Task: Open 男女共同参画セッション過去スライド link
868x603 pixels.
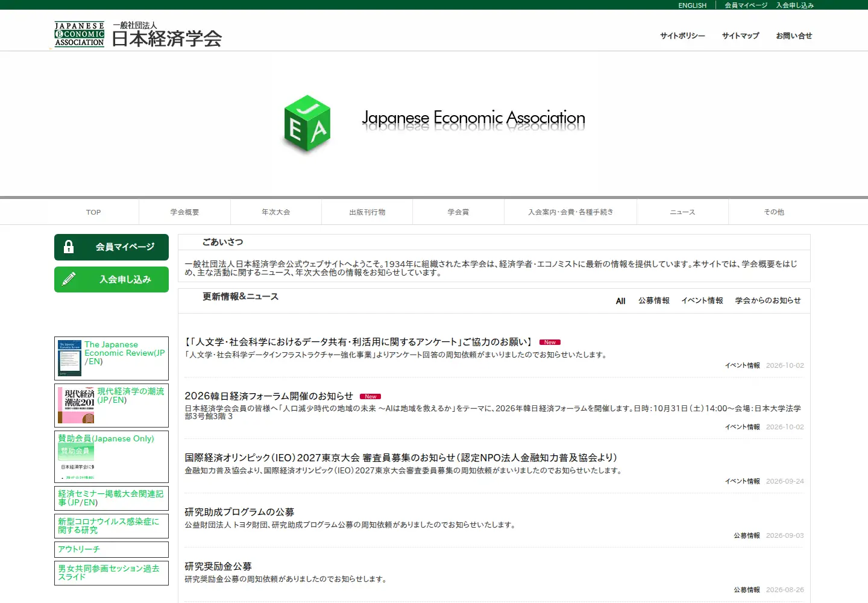Action: pos(108,573)
